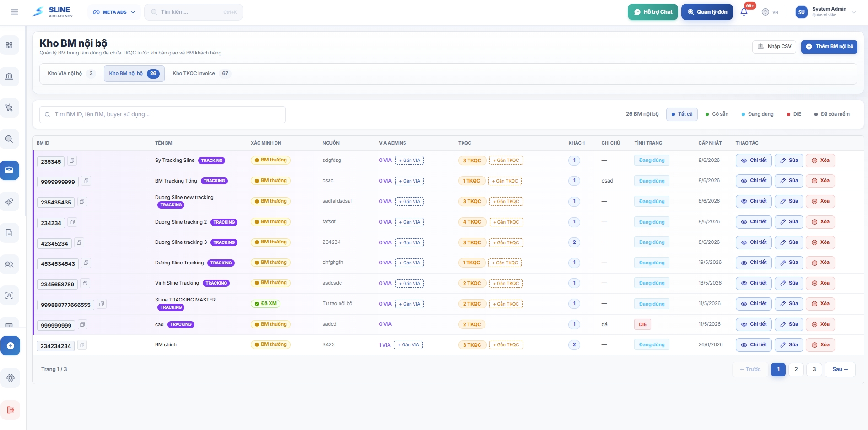Copy BM ID 235345 with copy icon
Image resolution: width=868 pixels, height=430 pixels.
click(x=72, y=161)
